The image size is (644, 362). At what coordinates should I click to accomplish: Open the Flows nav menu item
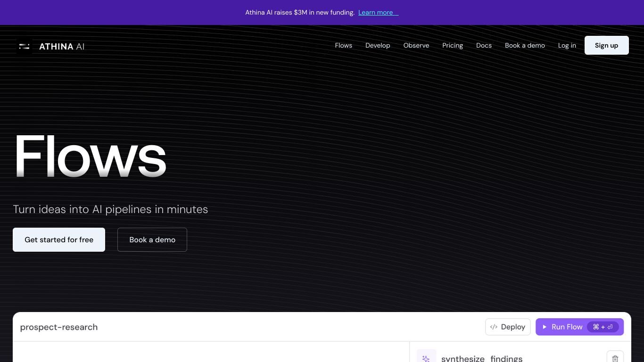343,45
